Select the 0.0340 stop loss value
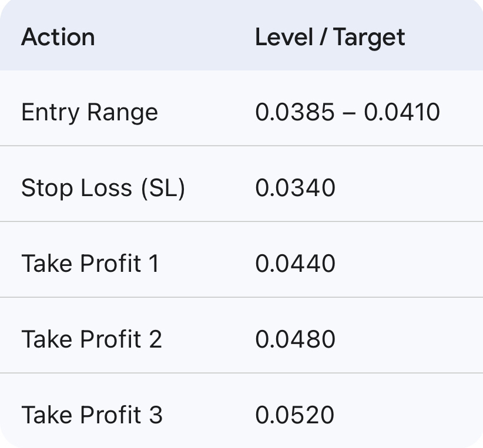Screen dimensions: 483x448 (295, 188)
